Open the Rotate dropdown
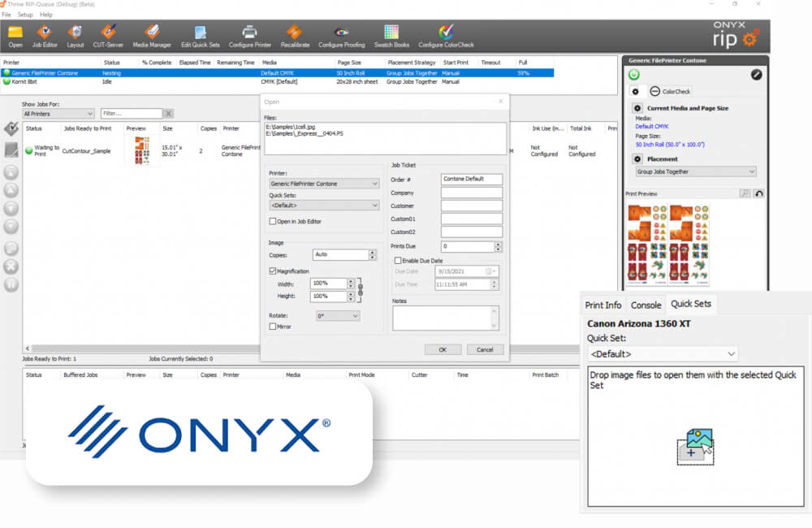The image size is (812, 528). coord(338,315)
